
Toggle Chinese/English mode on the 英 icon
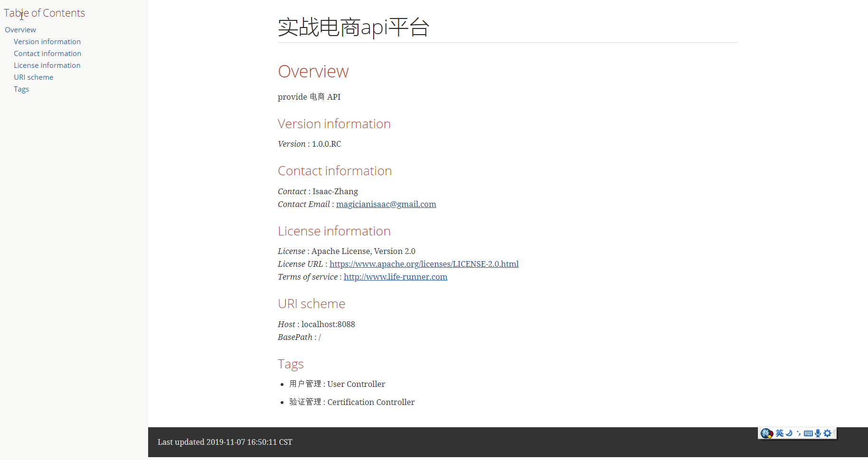pyautogui.click(x=779, y=433)
